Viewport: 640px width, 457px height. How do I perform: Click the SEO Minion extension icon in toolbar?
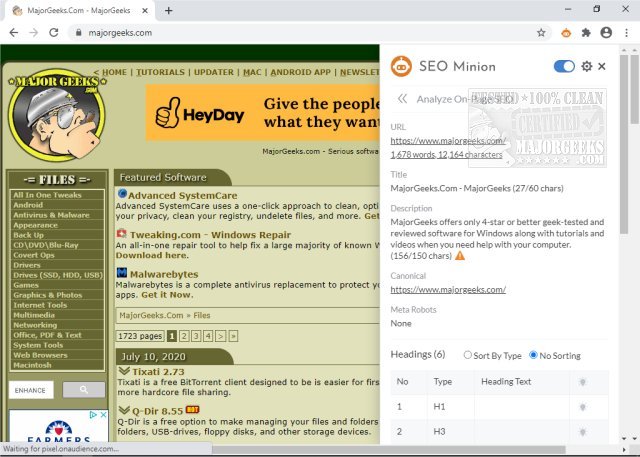pos(566,33)
